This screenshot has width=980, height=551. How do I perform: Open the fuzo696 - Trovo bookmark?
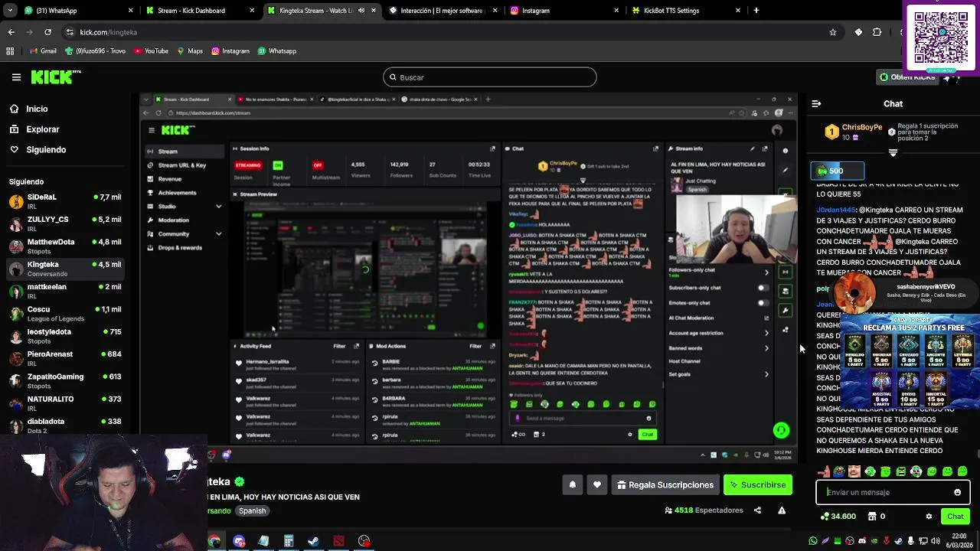(95, 51)
